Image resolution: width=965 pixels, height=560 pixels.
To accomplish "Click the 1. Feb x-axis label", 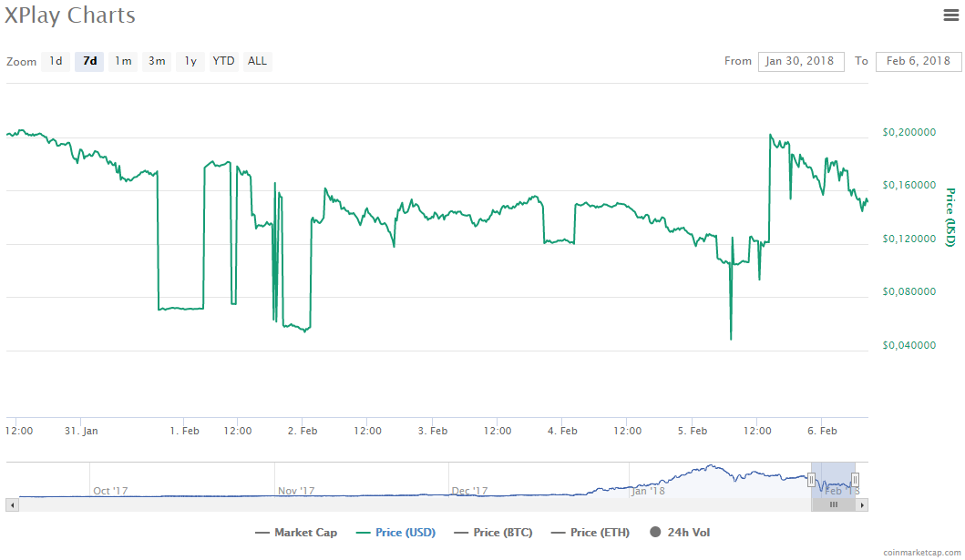I will (x=185, y=431).
